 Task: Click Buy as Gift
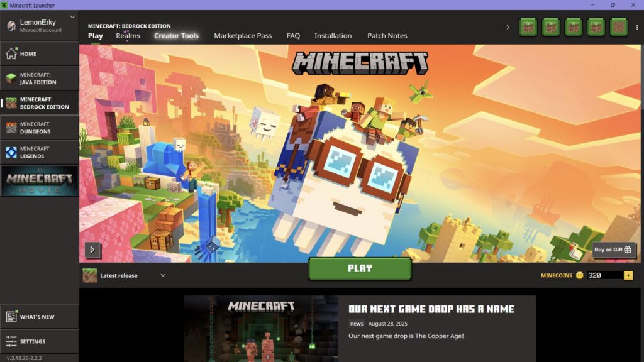(x=613, y=250)
